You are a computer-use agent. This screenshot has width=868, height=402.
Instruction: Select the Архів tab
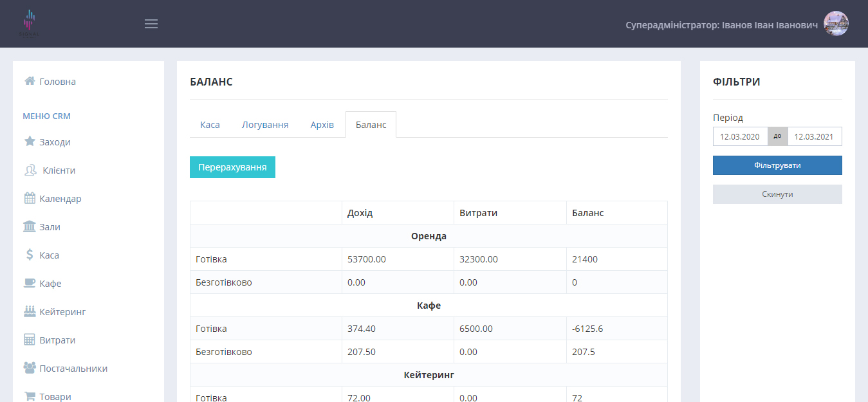coord(322,125)
